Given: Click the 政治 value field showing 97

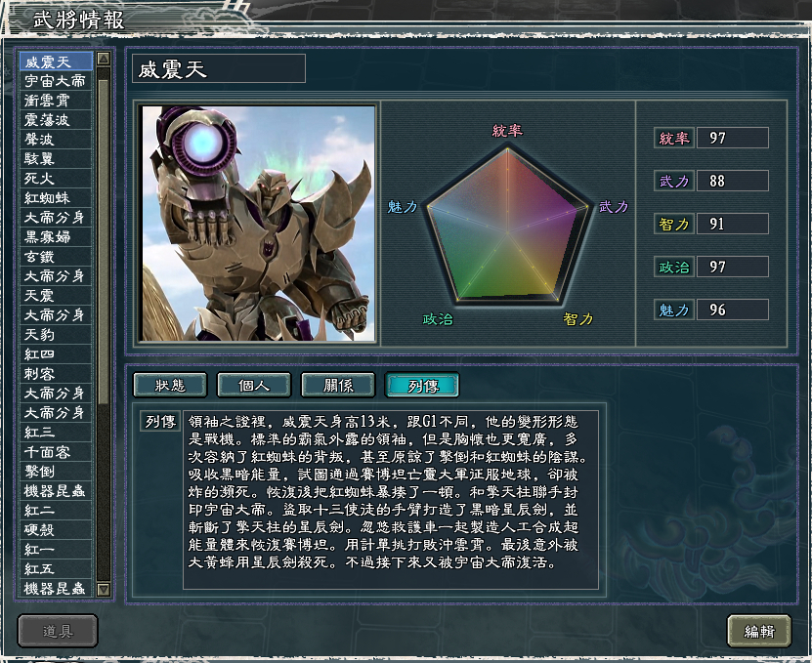Looking at the screenshot, I should (732, 268).
